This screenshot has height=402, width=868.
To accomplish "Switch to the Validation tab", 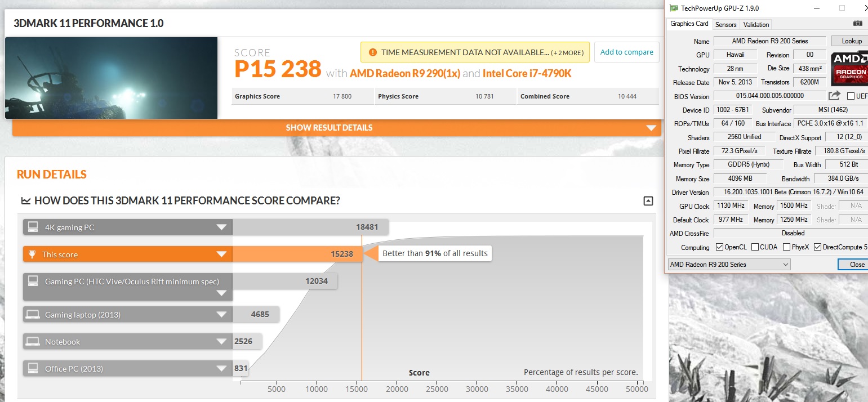I will coord(756,25).
